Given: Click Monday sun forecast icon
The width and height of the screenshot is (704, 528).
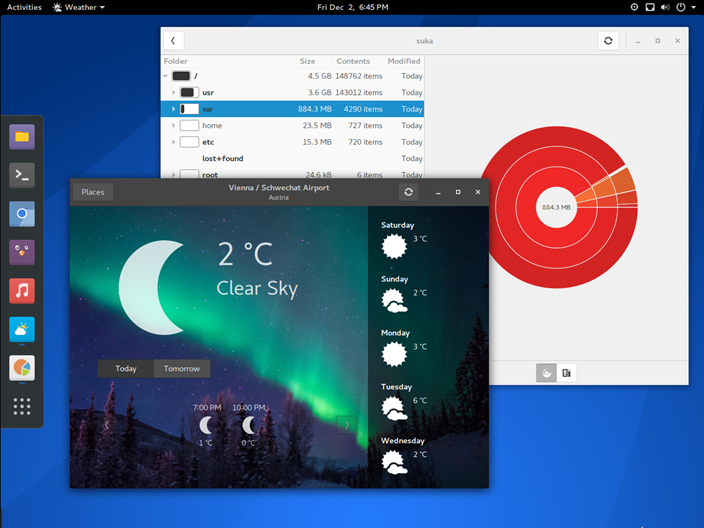Looking at the screenshot, I should point(394,354).
